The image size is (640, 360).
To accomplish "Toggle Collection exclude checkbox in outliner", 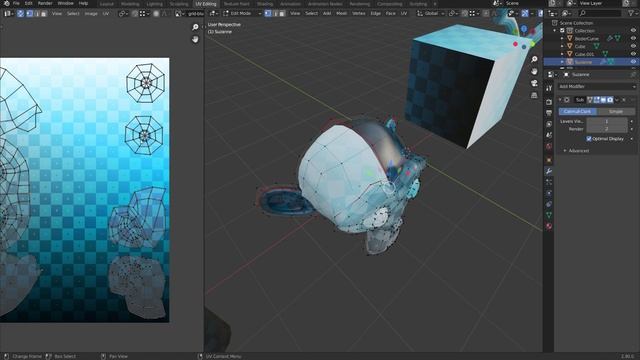I will click(x=562, y=31).
